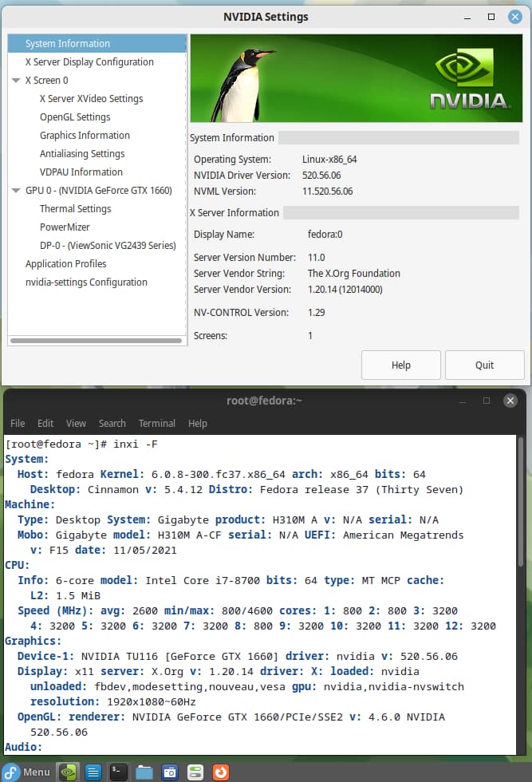The height and width of the screenshot is (782, 532).
Task: Click the NVIDIA Settings title bar text
Action: [x=266, y=17]
